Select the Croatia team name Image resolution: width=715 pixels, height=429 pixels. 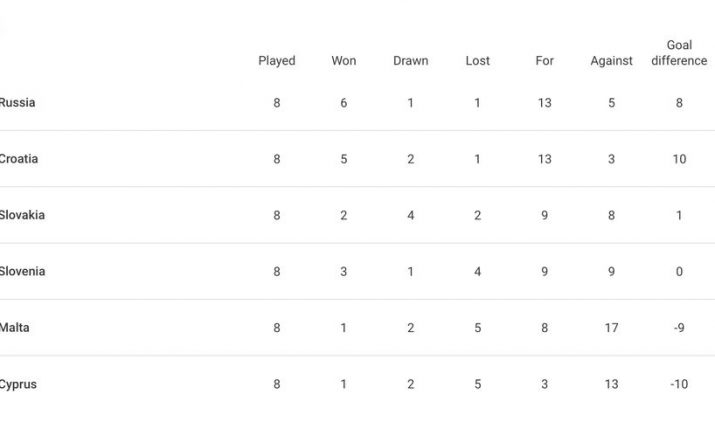click(19, 159)
